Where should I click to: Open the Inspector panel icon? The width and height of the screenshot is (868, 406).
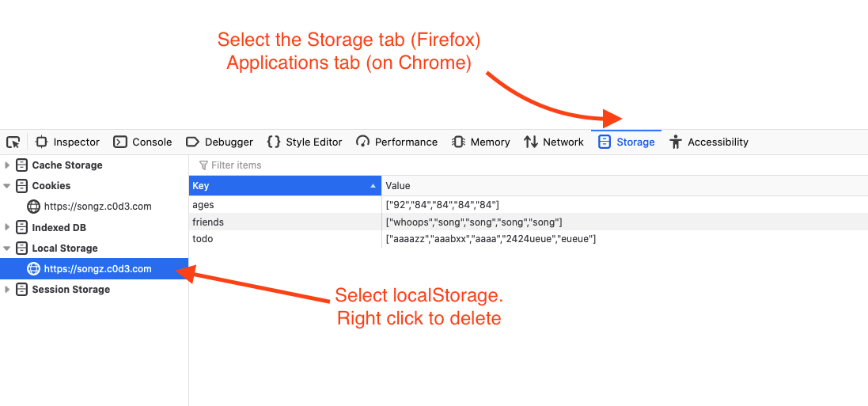coord(41,142)
